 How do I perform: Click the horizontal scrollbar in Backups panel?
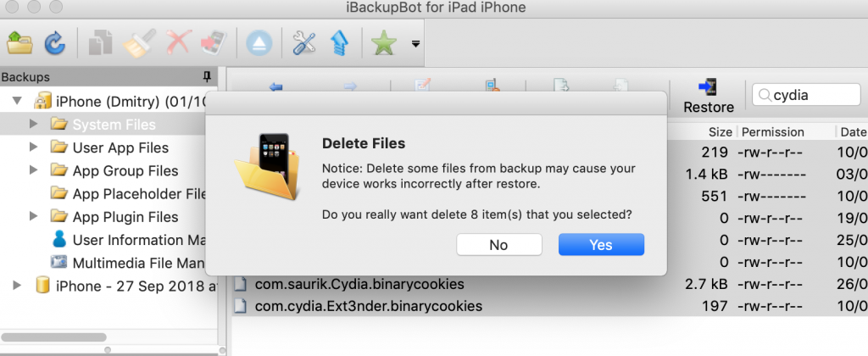coord(54,337)
